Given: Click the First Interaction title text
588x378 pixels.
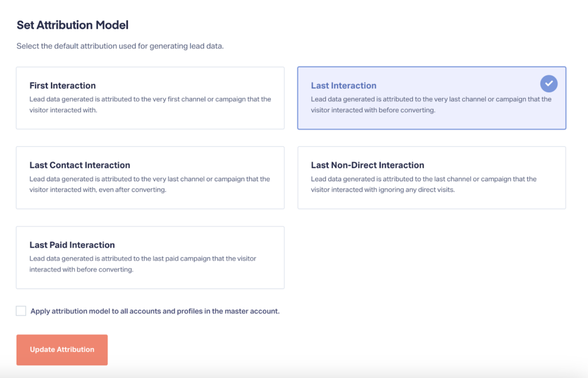Looking at the screenshot, I should coord(63,85).
